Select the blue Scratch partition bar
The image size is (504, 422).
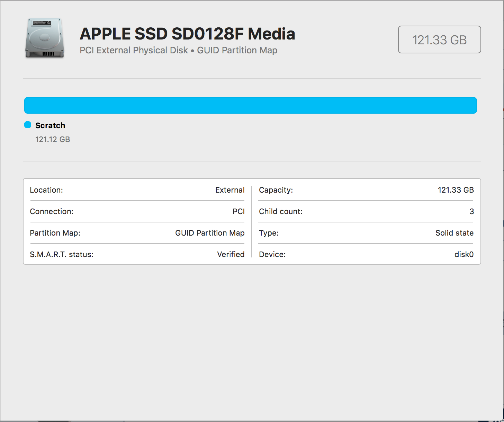251,105
